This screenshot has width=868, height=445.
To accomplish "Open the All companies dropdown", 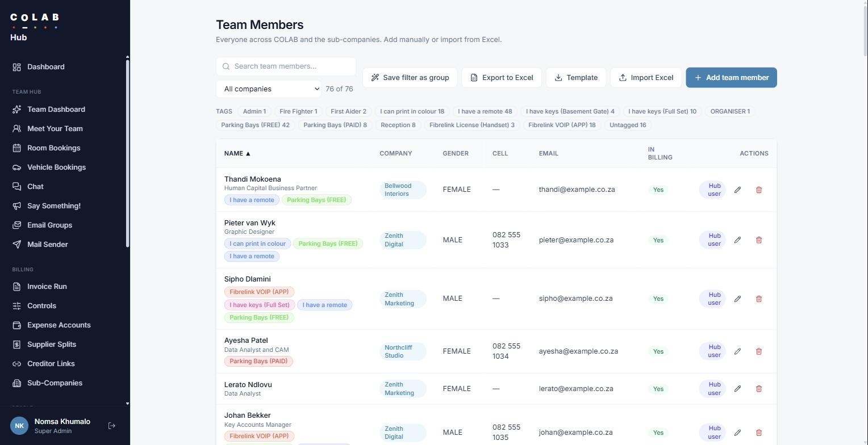I will click(269, 89).
